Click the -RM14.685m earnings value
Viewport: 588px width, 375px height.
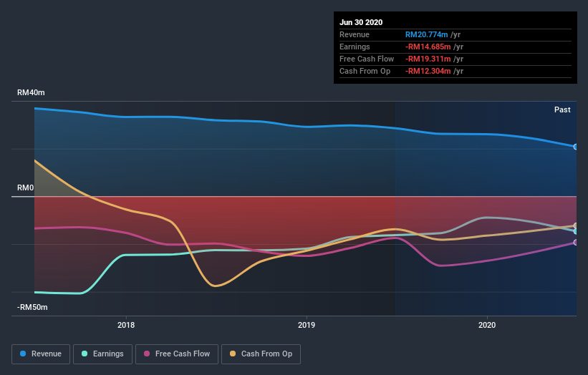428,47
